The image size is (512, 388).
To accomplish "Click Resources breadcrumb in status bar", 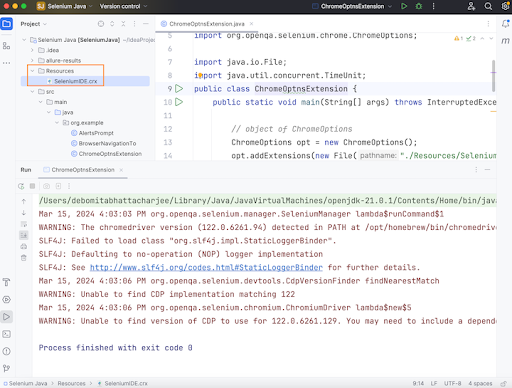I will [x=71, y=383].
